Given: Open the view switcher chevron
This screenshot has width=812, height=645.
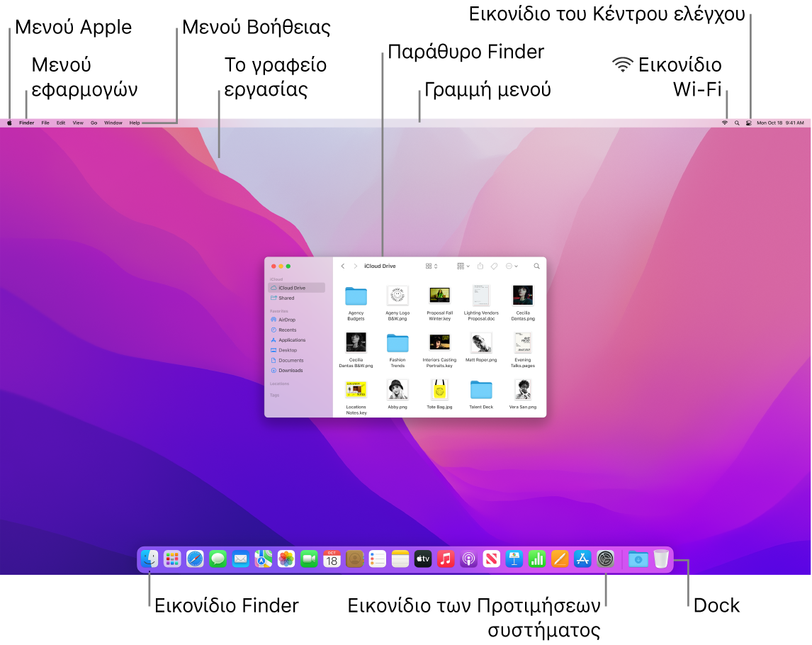Looking at the screenshot, I should (x=436, y=266).
